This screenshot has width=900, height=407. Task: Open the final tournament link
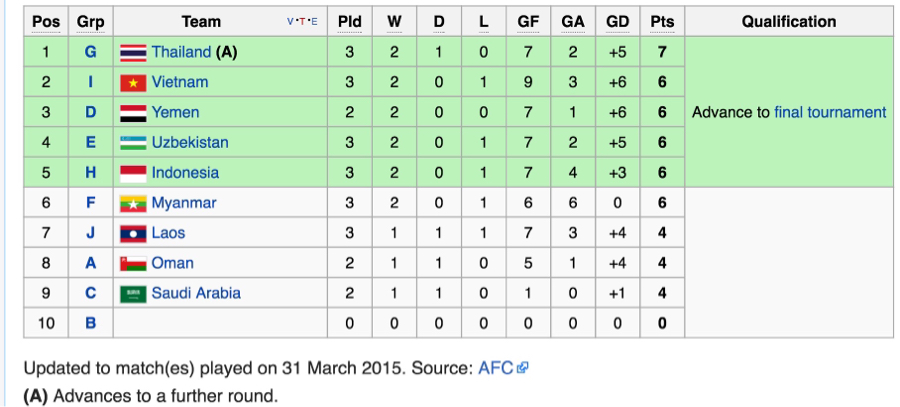point(830,112)
